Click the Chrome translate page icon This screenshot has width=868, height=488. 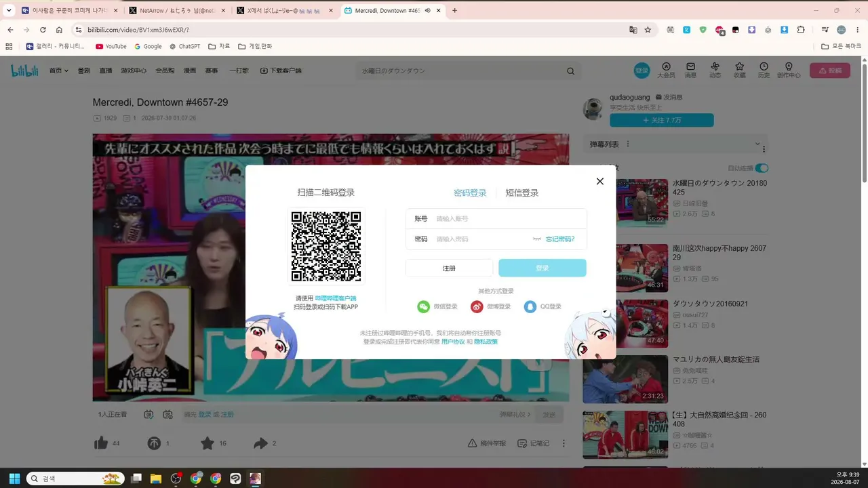[x=633, y=30]
